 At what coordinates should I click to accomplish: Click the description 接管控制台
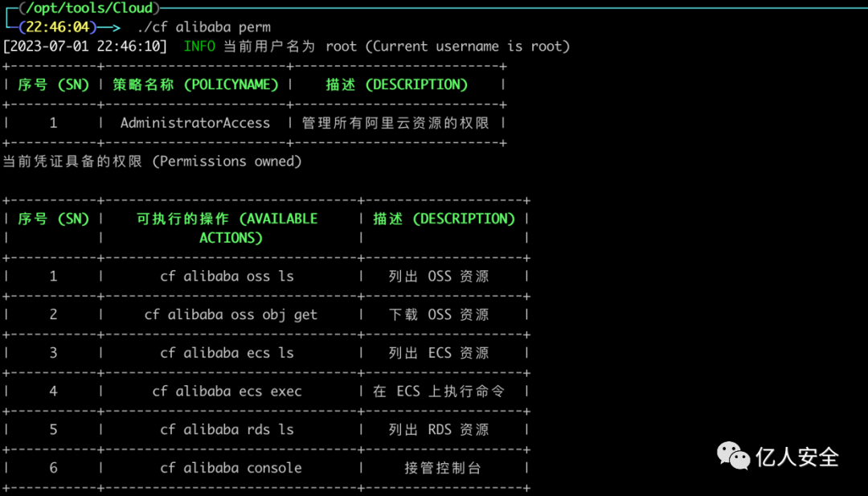(x=443, y=468)
